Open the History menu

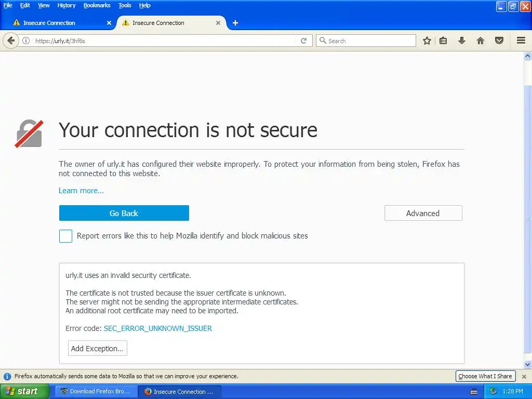tap(66, 5)
